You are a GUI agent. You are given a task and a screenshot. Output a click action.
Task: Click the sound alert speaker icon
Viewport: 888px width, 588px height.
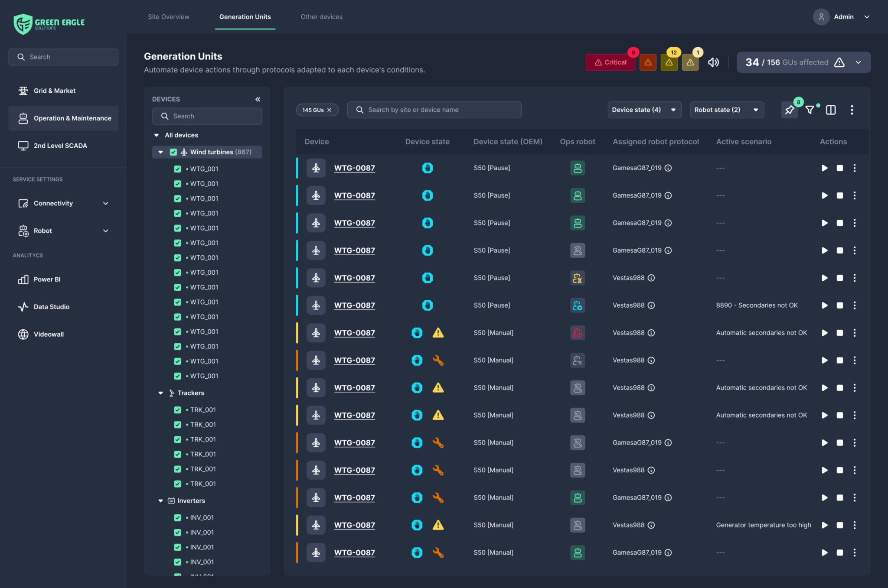pos(713,62)
